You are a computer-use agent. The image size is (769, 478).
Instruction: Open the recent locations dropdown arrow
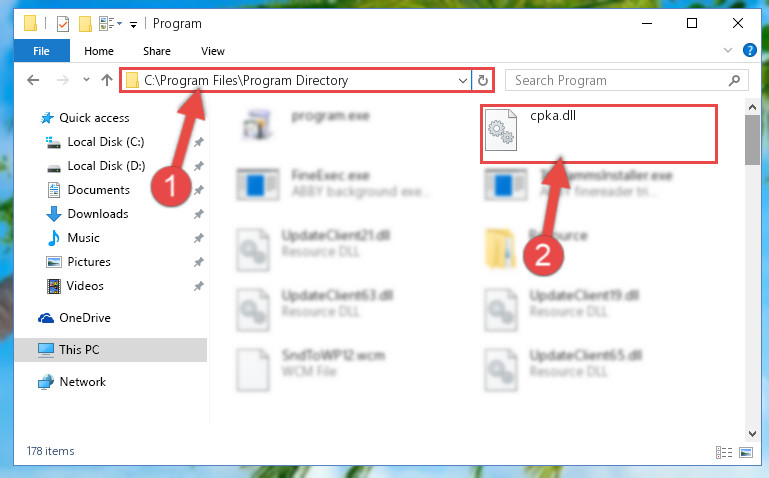tap(86, 79)
